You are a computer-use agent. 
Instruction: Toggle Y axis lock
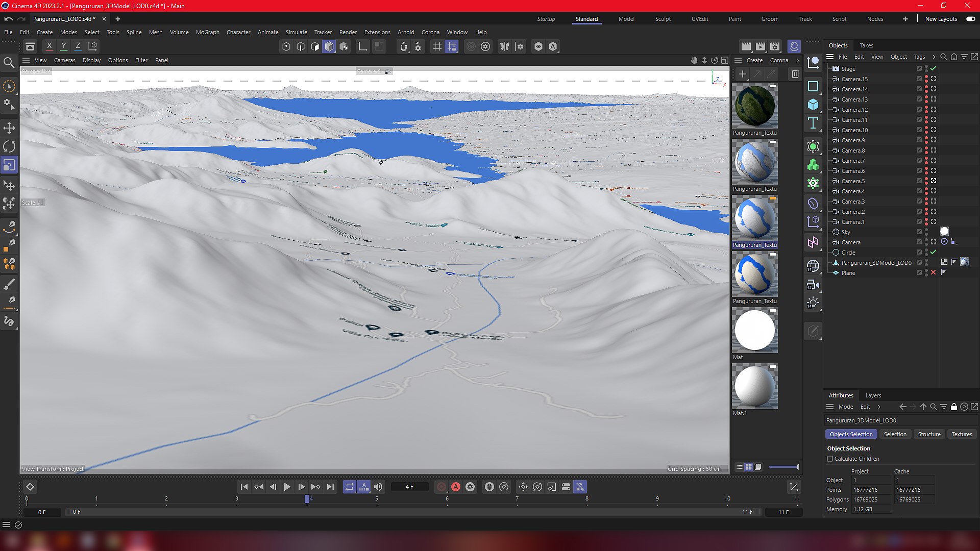(x=63, y=46)
